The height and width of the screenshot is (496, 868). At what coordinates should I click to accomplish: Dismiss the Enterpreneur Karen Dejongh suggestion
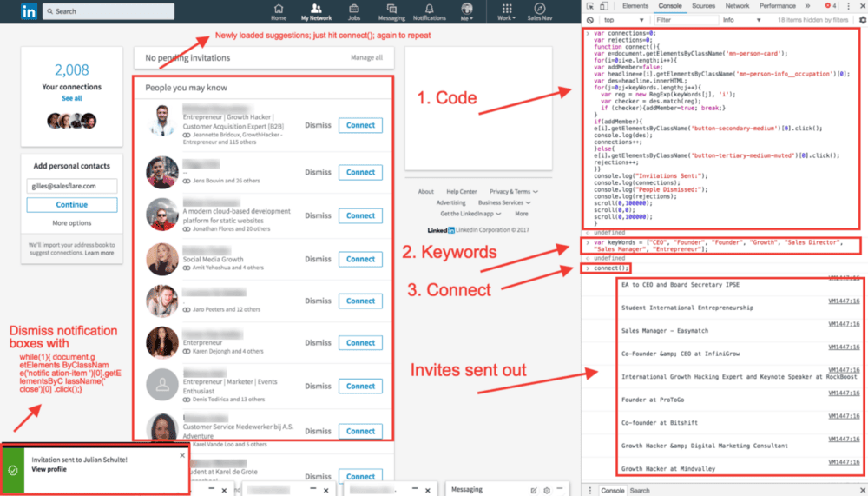point(318,343)
